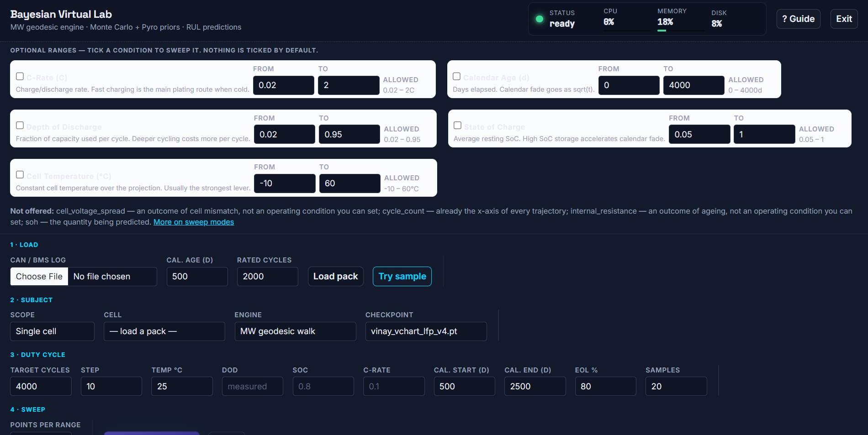The width and height of the screenshot is (868, 435).
Task: Enable the Calendar Age (d) sweep checkbox
Action: tap(456, 76)
